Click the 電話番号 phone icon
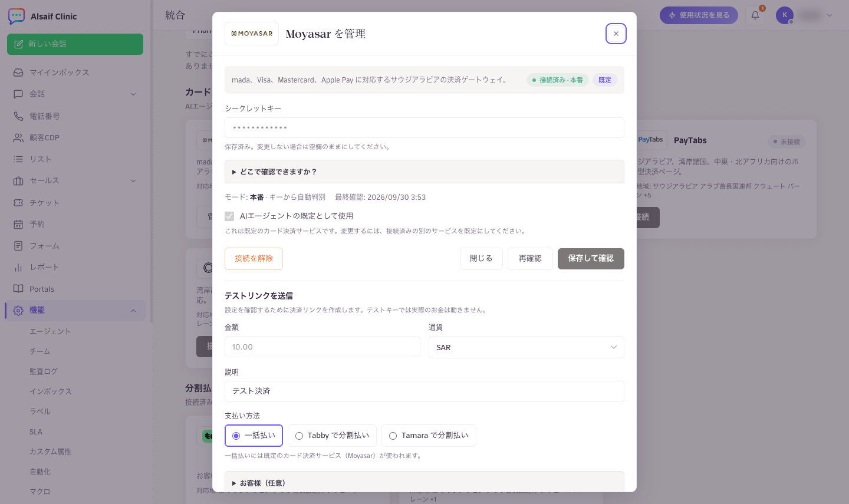Viewport: 849px width, 504px height. pyautogui.click(x=18, y=116)
